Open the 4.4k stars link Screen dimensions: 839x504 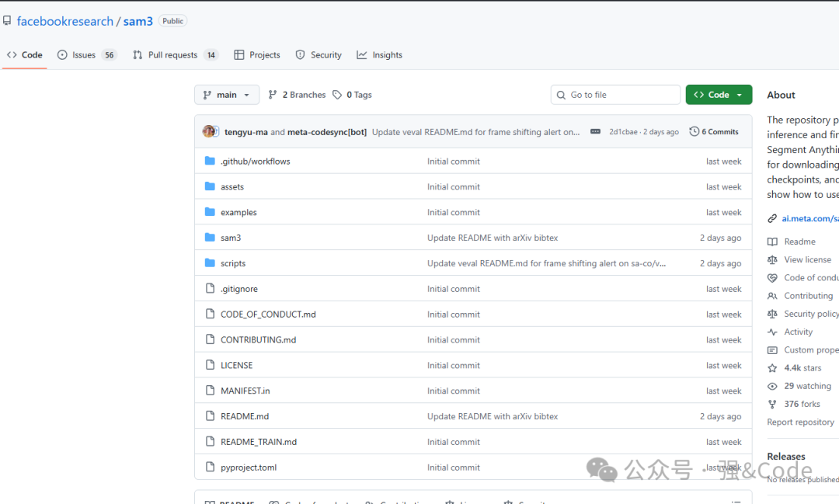802,368
